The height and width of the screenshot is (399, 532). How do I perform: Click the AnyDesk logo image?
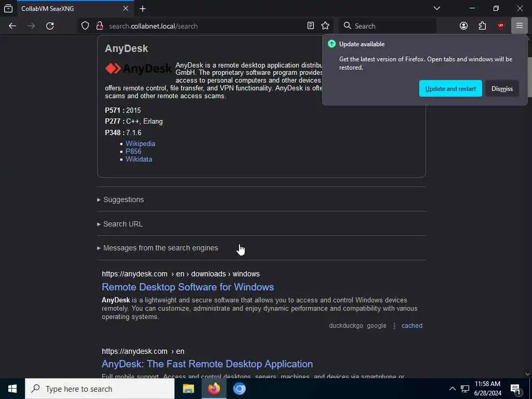[138, 69]
